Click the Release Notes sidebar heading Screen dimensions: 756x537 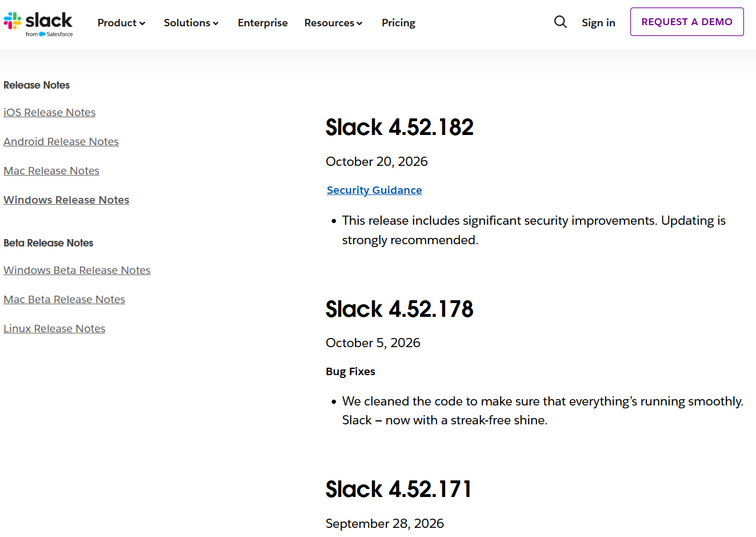37,85
